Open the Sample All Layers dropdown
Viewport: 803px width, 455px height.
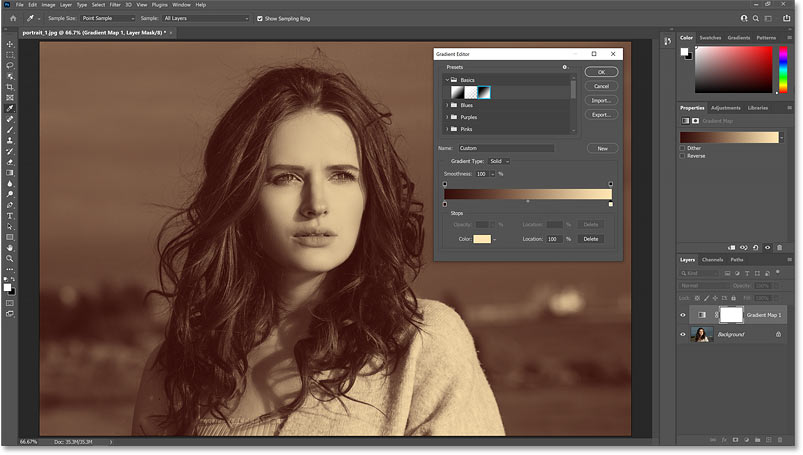(x=206, y=18)
